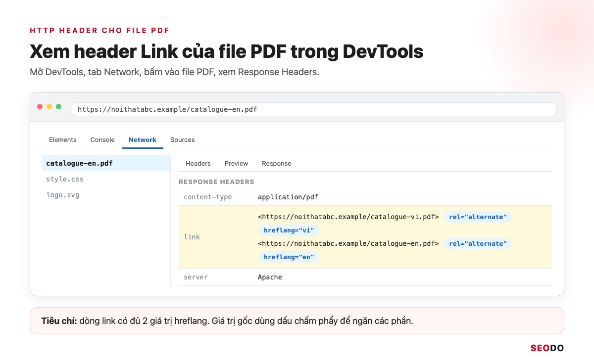Select catalogue-en.pdf in request list
Screen dimensions: 594x364
[106, 163]
